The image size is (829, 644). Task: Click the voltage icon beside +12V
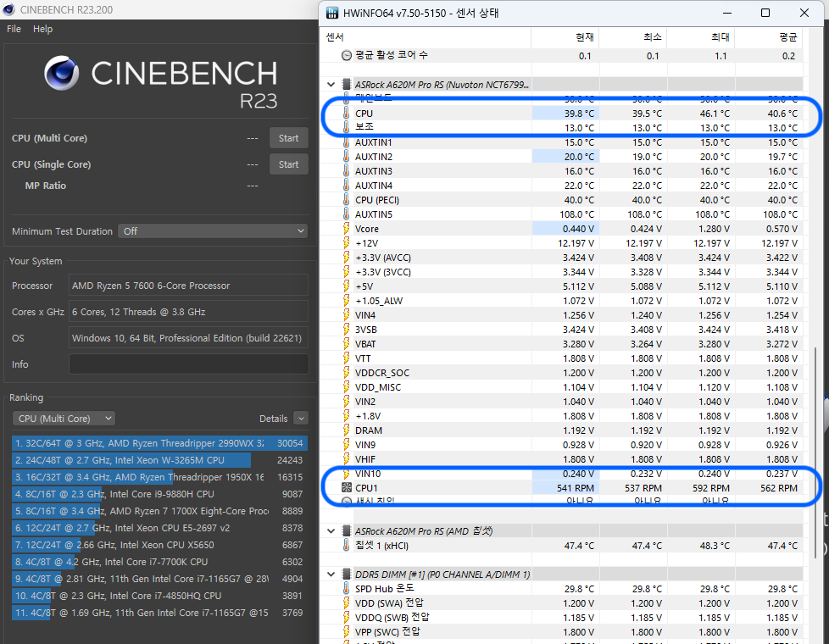coord(347,242)
